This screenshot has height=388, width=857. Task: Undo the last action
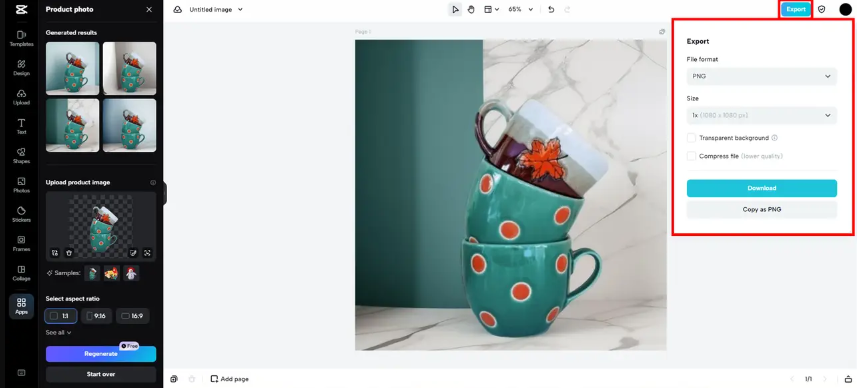tap(551, 9)
